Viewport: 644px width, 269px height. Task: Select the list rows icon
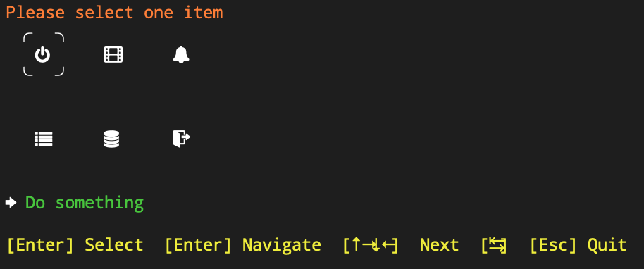[44, 139]
